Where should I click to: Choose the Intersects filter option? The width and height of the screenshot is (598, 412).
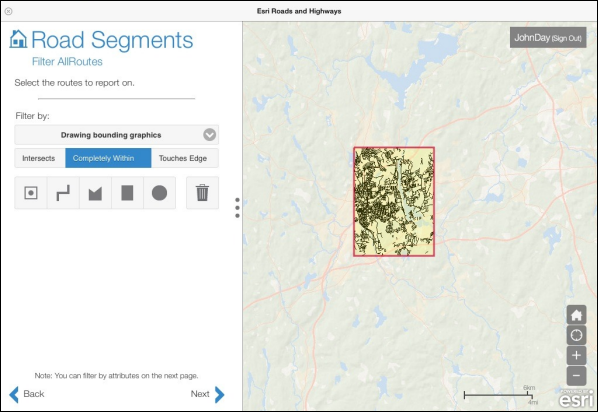40,158
